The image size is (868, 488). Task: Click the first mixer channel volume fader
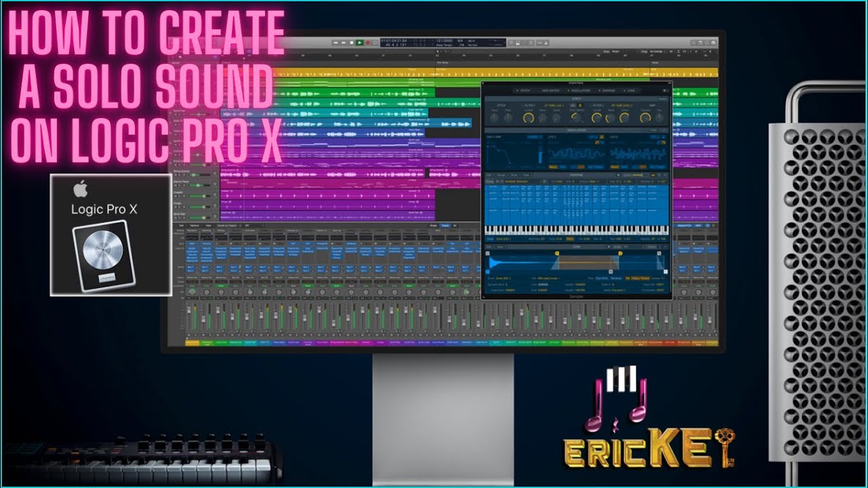point(189,310)
